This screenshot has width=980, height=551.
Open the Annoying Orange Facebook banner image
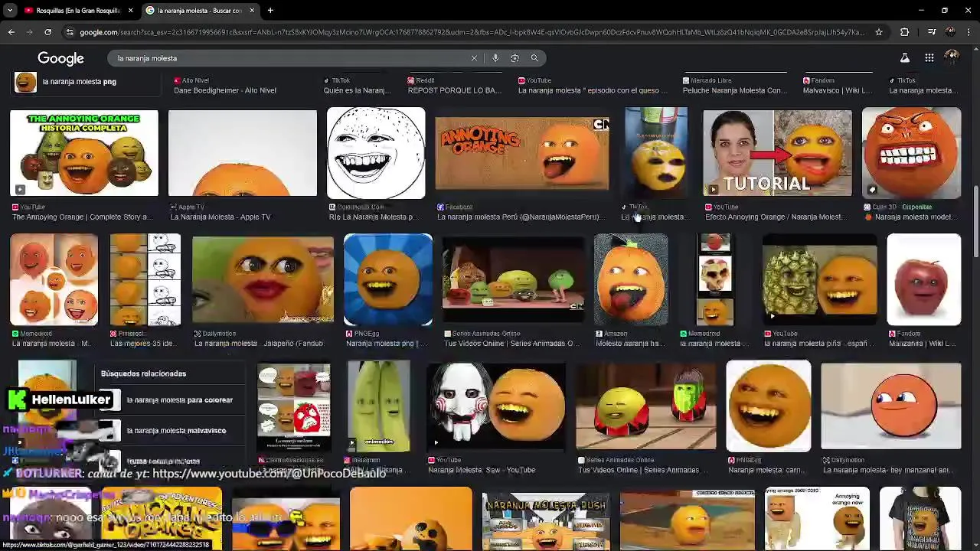(x=522, y=153)
